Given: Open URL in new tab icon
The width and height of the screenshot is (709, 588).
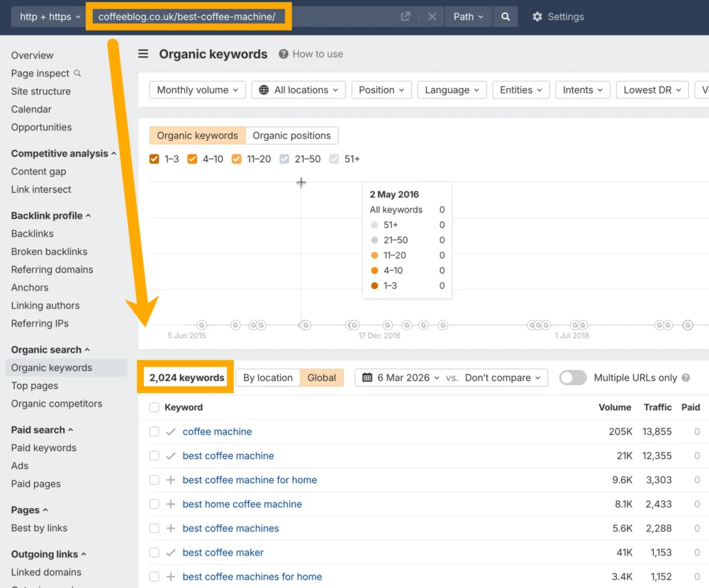Looking at the screenshot, I should pos(406,16).
